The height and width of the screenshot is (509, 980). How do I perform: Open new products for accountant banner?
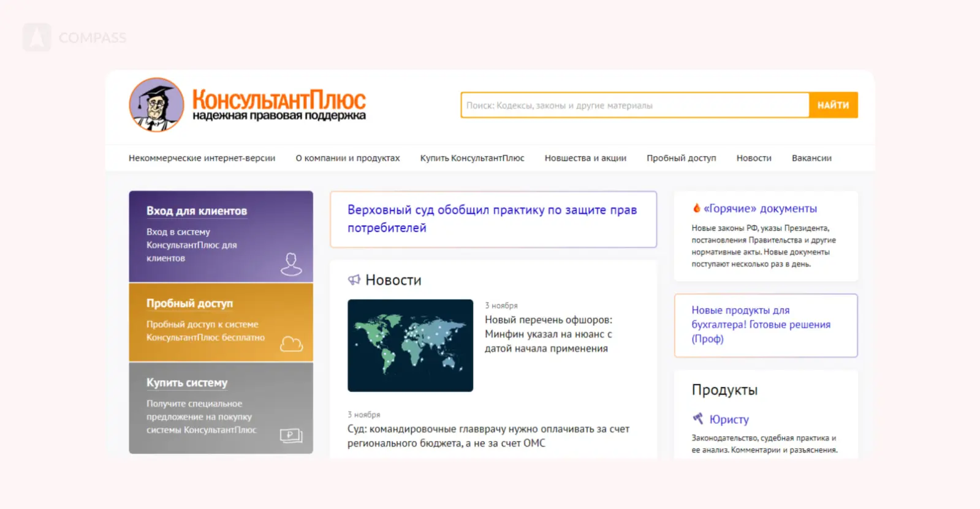pos(761,325)
